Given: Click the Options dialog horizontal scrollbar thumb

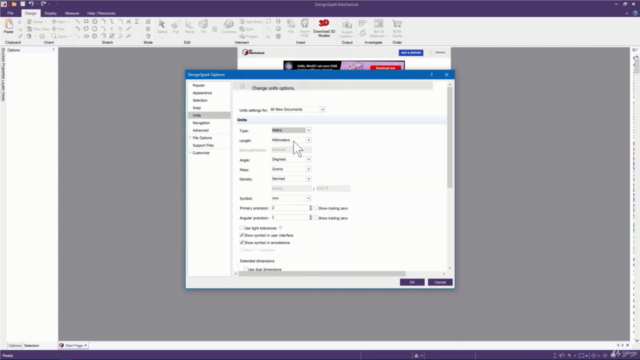Looking at the screenshot, I should (x=322, y=274).
